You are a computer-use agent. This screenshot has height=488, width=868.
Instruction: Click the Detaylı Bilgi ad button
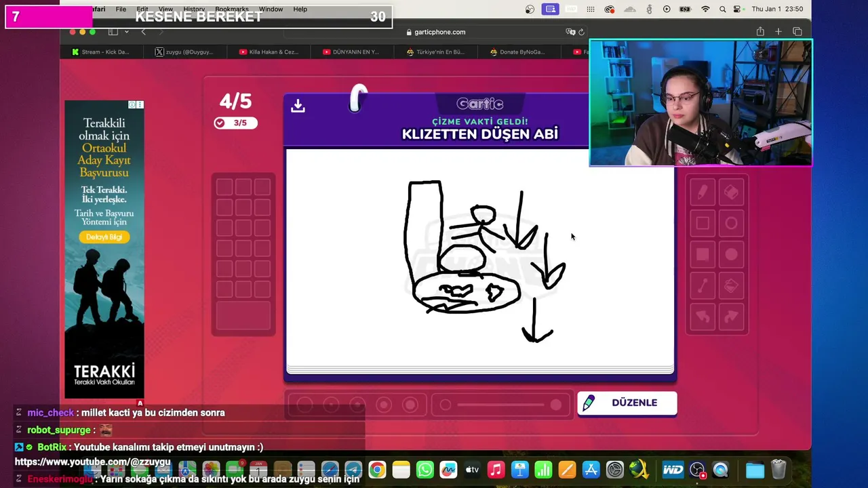(104, 237)
